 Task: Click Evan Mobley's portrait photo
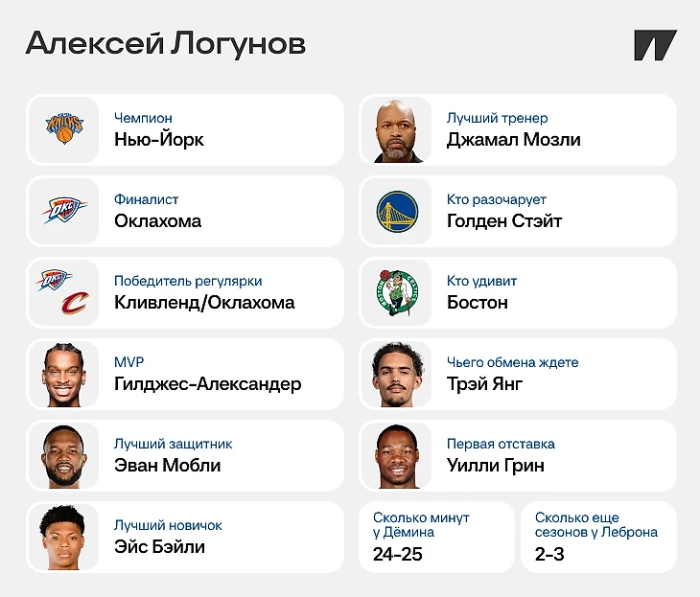[x=63, y=455]
